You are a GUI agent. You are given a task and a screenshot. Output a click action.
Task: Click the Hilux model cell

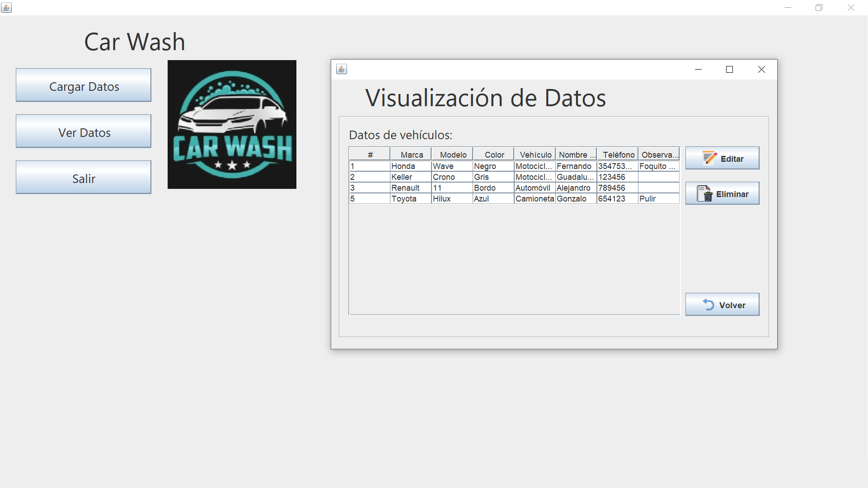tap(452, 199)
